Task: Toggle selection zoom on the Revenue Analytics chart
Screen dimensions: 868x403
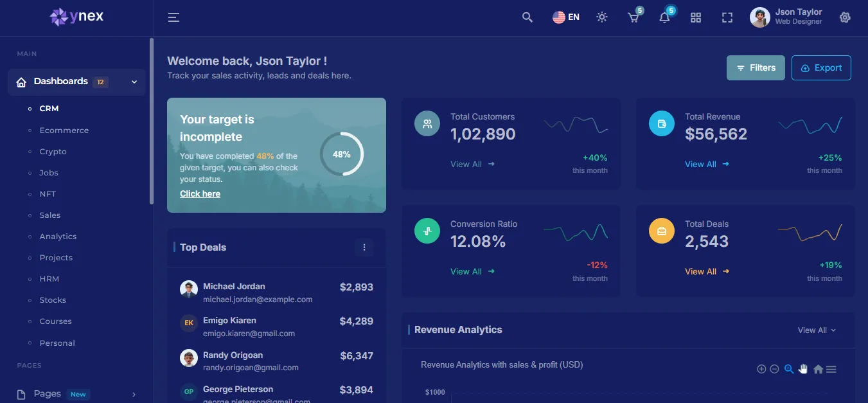Action: (789, 369)
